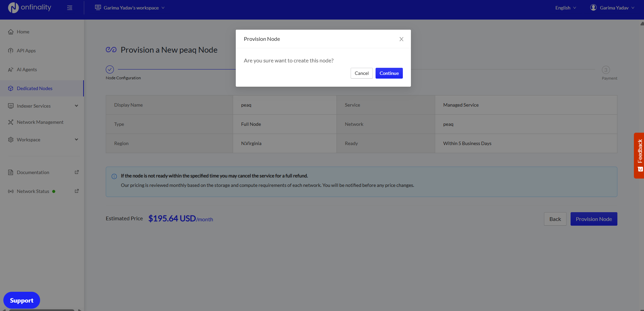Click the Network value peaq
Image resolution: width=644 pixels, height=311 pixels.
coord(448,124)
